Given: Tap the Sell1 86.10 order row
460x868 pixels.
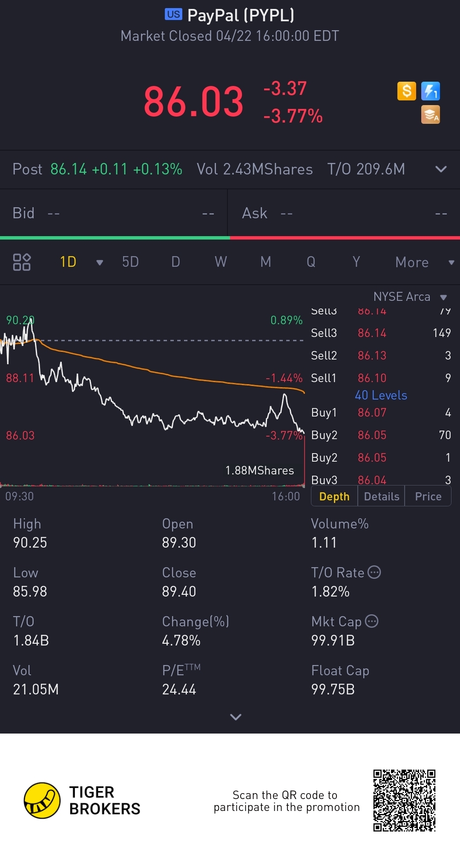Looking at the screenshot, I should pos(381,378).
